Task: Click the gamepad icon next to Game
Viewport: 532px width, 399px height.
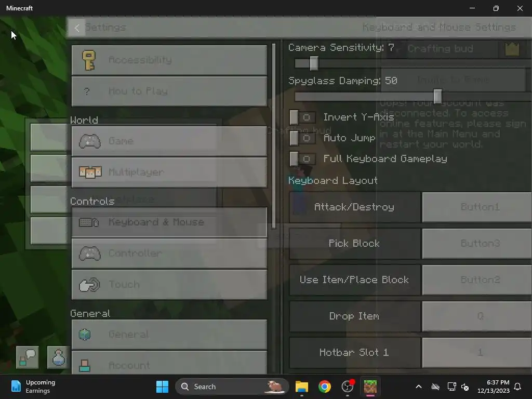Action: click(x=89, y=141)
